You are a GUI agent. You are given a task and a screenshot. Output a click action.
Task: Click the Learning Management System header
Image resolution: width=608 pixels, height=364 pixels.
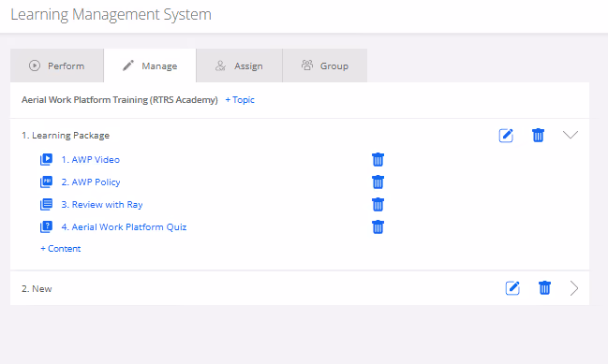click(111, 15)
